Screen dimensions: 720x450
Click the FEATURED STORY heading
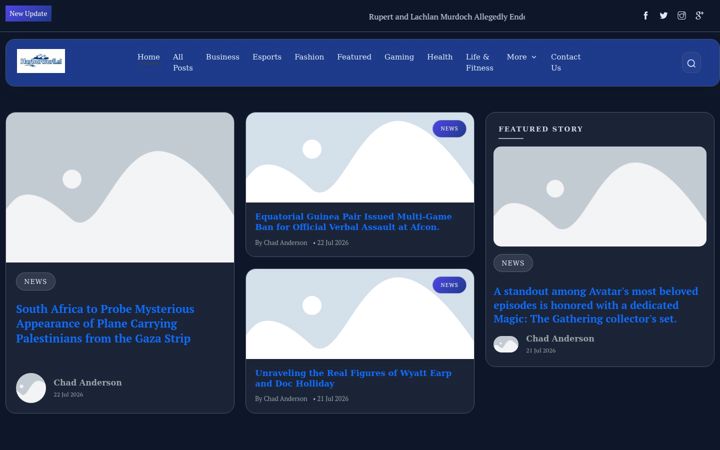click(541, 129)
